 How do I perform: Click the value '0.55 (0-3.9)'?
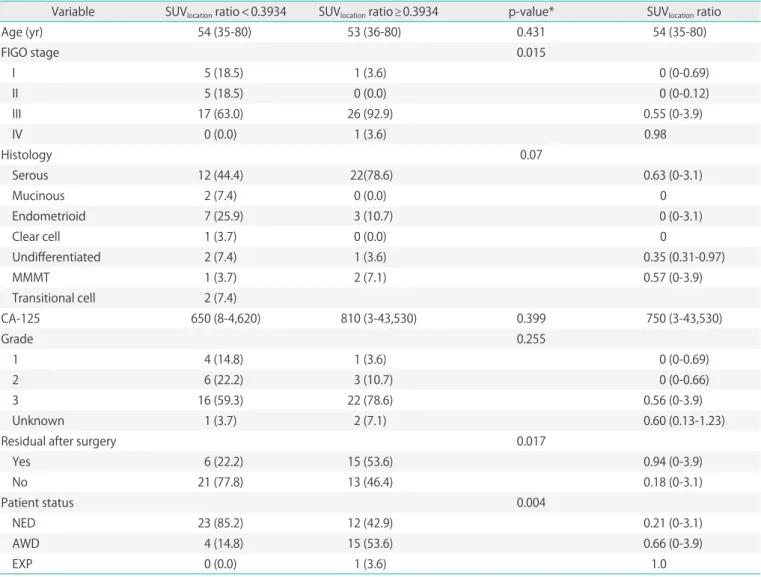673,114
